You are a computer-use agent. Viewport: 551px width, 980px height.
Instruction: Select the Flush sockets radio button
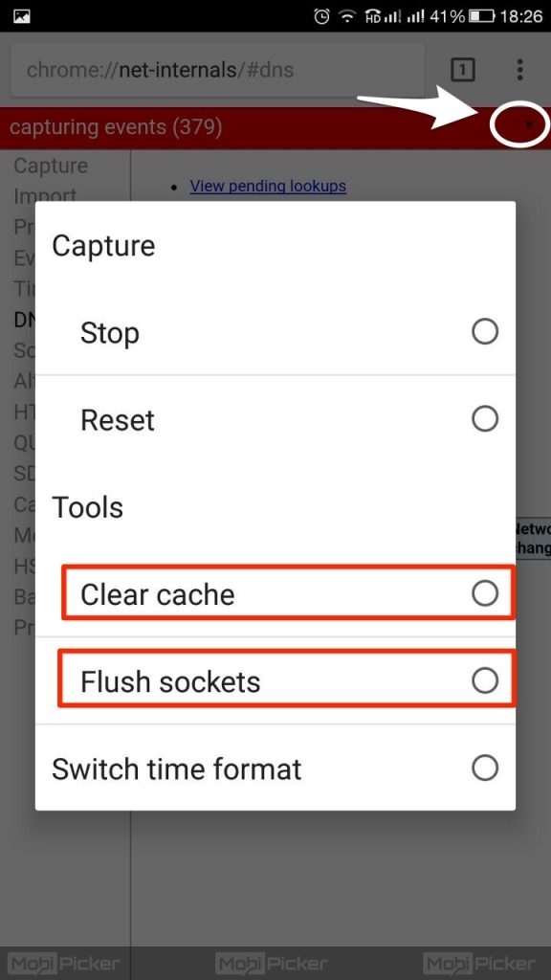tap(485, 679)
